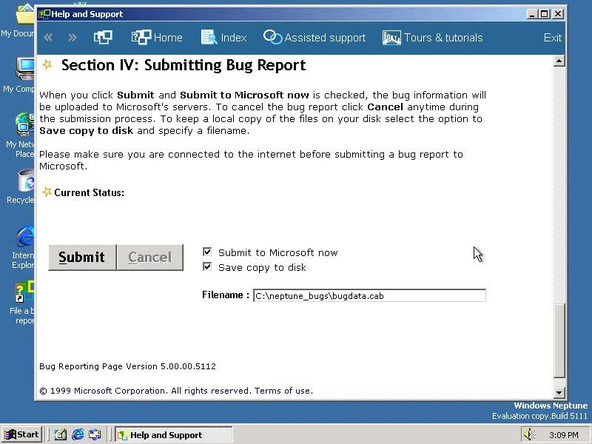Toggle the Save copy to disk checkbox
Screen dimensions: 592x444
[207, 267]
